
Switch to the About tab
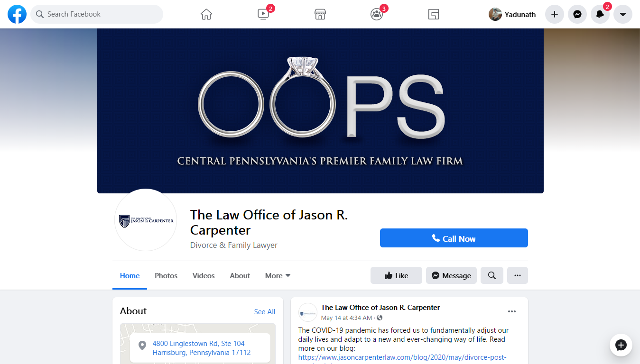(240, 275)
